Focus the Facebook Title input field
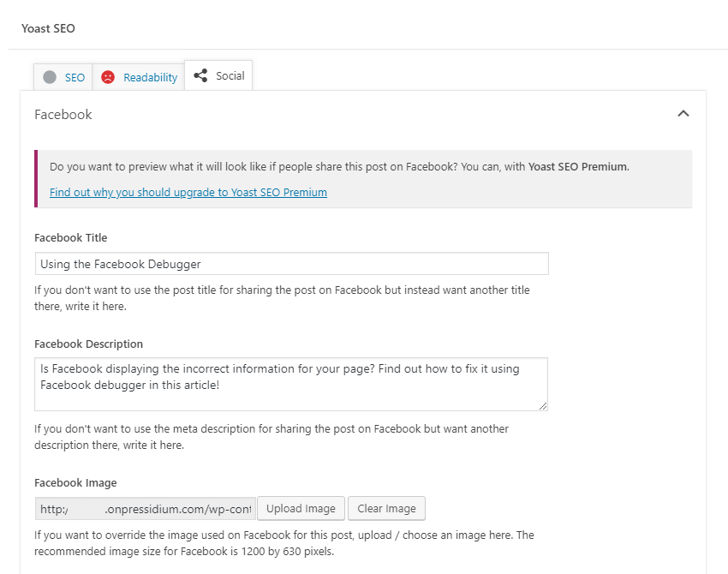Viewport: 728px width, 574px height. pyautogui.click(x=291, y=264)
